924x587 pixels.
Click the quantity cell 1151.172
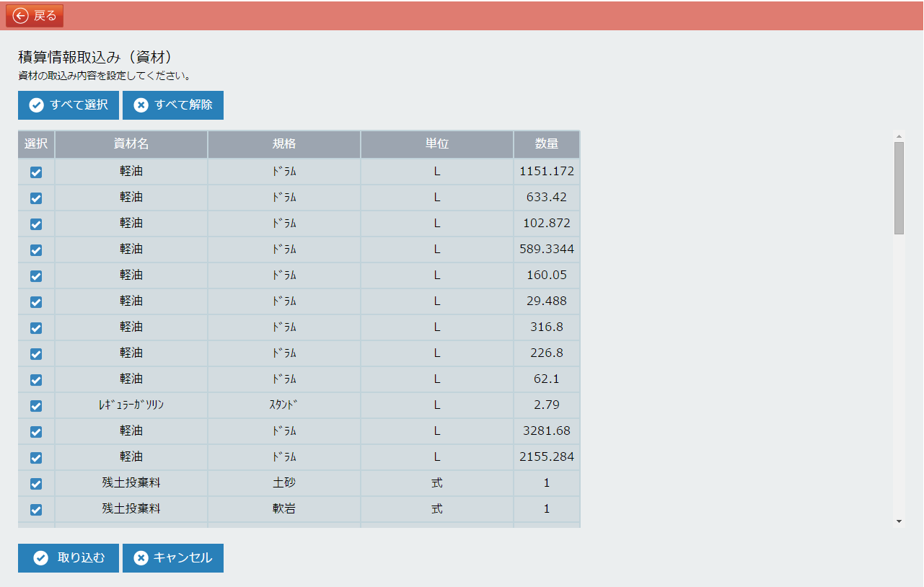(547, 171)
